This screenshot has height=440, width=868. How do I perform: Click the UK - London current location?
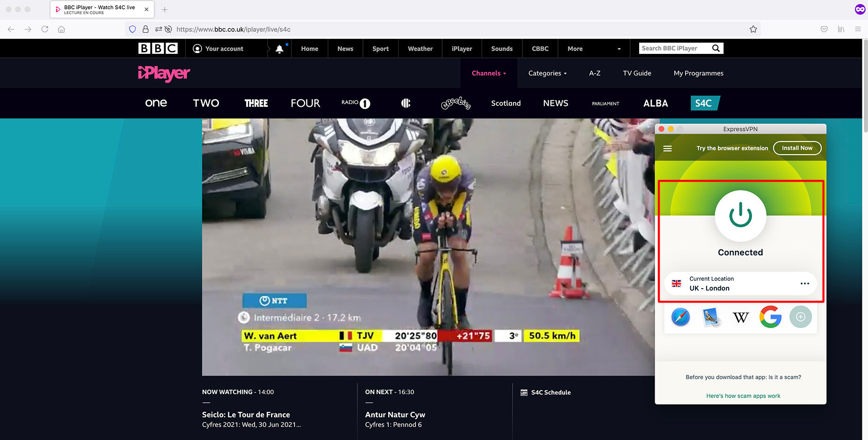pyautogui.click(x=740, y=283)
